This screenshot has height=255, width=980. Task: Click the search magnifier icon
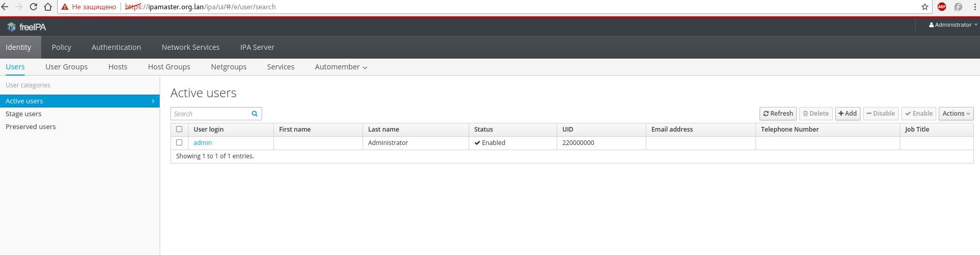(x=254, y=114)
